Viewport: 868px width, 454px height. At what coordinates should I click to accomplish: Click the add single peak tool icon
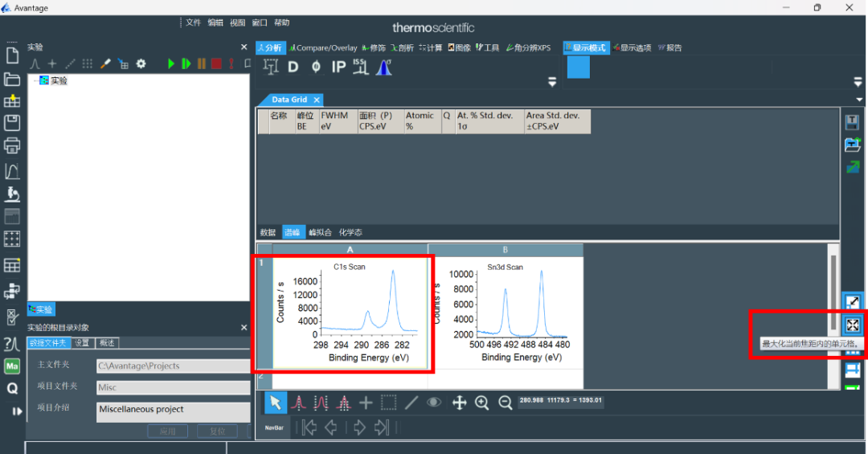coord(299,403)
